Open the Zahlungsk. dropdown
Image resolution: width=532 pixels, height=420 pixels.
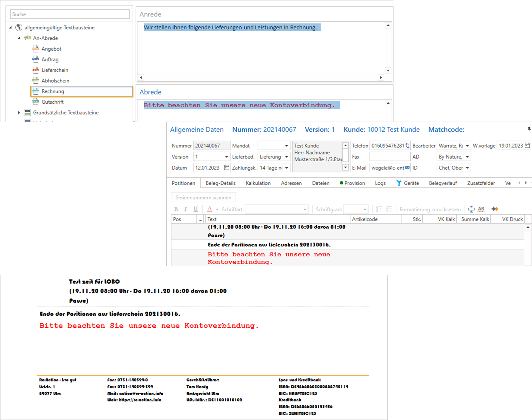(287, 168)
